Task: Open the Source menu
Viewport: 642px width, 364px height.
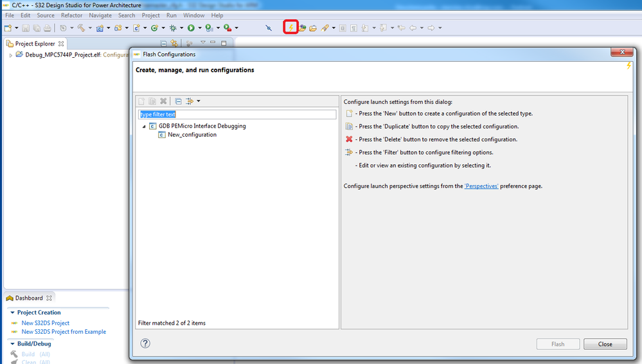Action: 46,15
